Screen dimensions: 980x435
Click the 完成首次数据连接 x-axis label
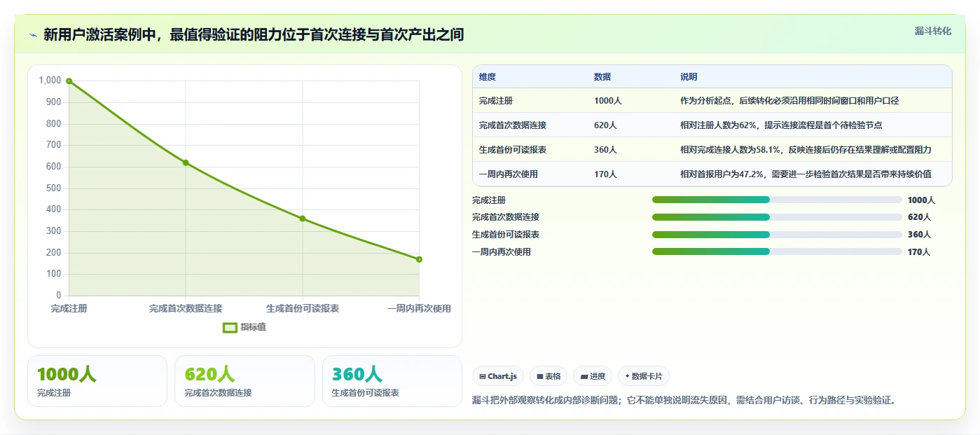pos(186,308)
